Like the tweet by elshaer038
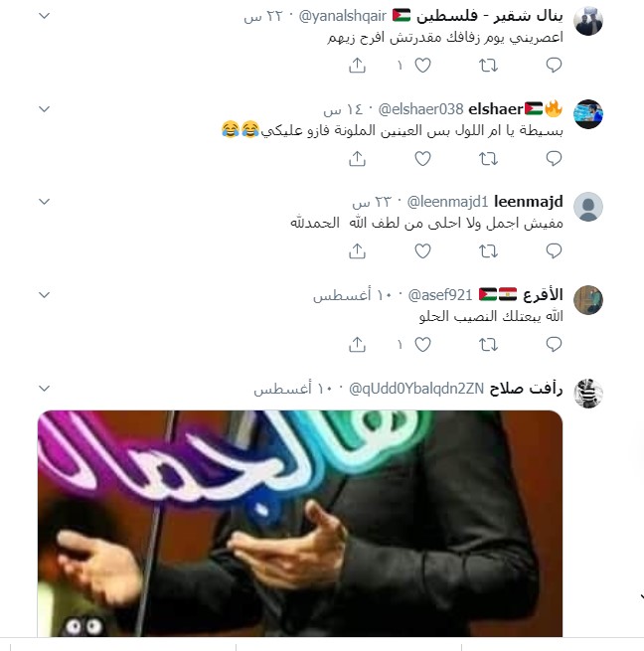 422,159
